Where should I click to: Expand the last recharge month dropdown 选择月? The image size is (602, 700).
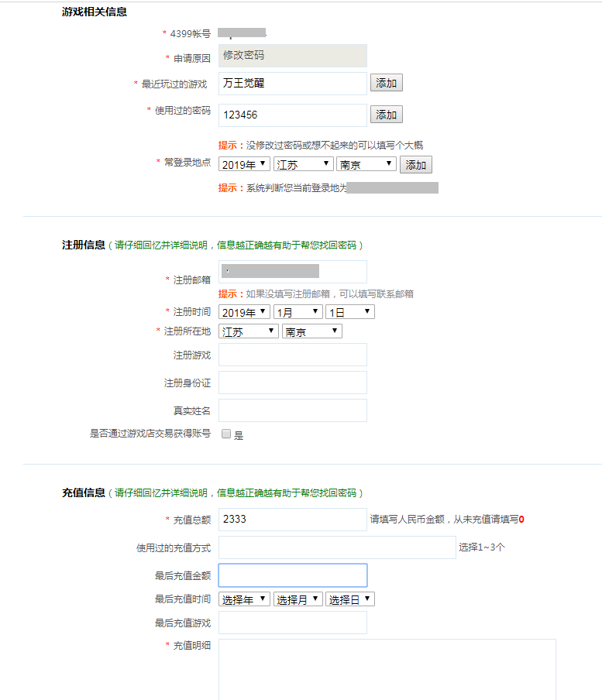pos(298,599)
